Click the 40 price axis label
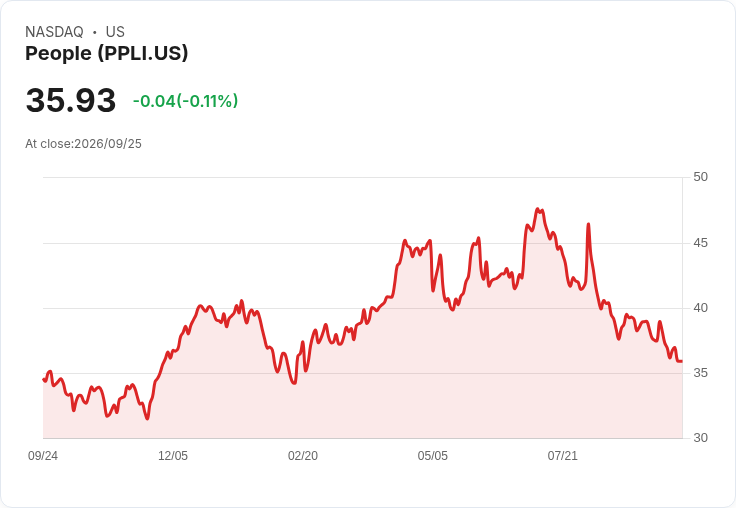The width and height of the screenshot is (736, 508). 700,308
